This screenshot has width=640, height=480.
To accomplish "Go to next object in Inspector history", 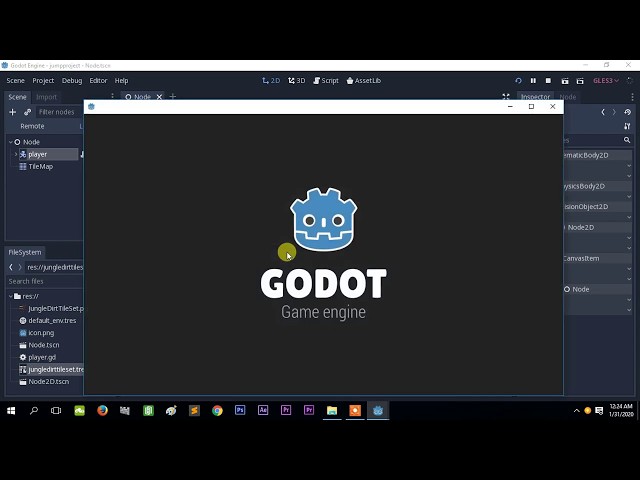I will 614,112.
